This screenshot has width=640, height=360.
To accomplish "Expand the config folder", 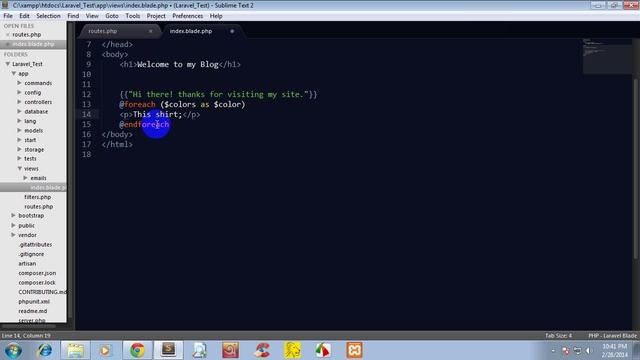I will pos(19,92).
